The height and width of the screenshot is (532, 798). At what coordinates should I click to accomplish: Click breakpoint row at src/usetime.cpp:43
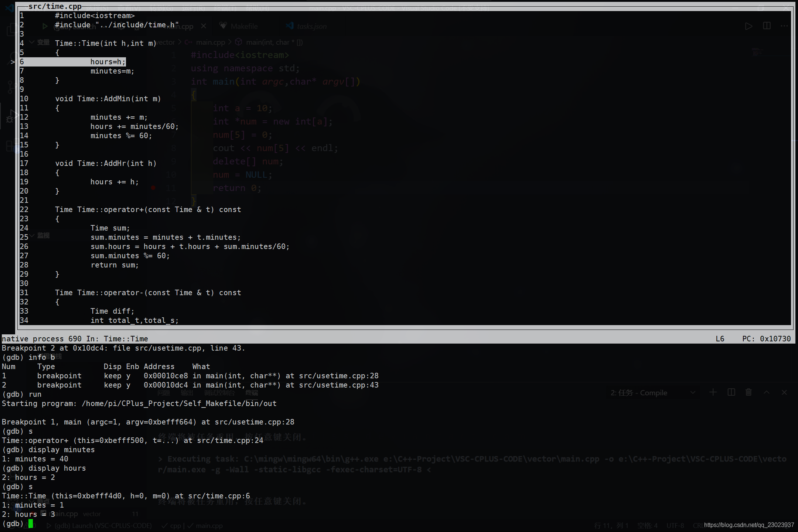pyautogui.click(x=190, y=385)
